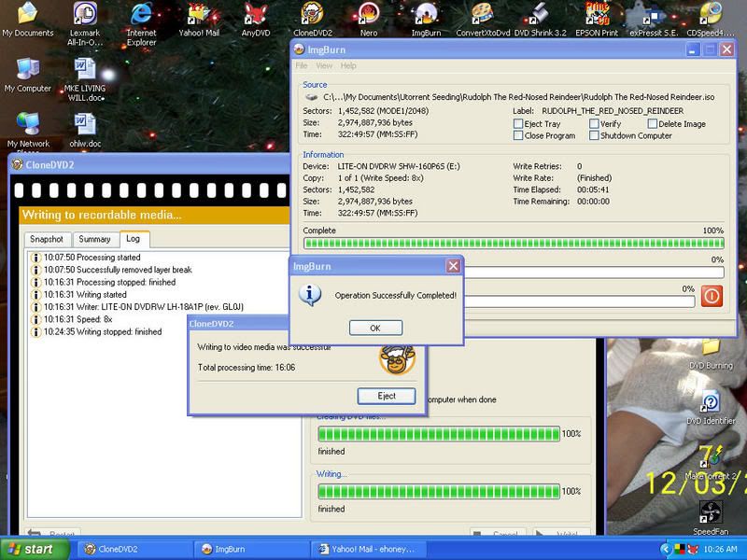747x560 pixels.
Task: Open the ConvertXtoDvd desktop shortcut
Action: (x=483, y=19)
